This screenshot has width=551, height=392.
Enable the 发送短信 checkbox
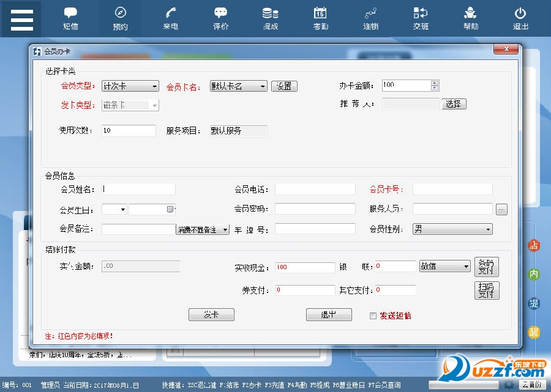coord(373,316)
